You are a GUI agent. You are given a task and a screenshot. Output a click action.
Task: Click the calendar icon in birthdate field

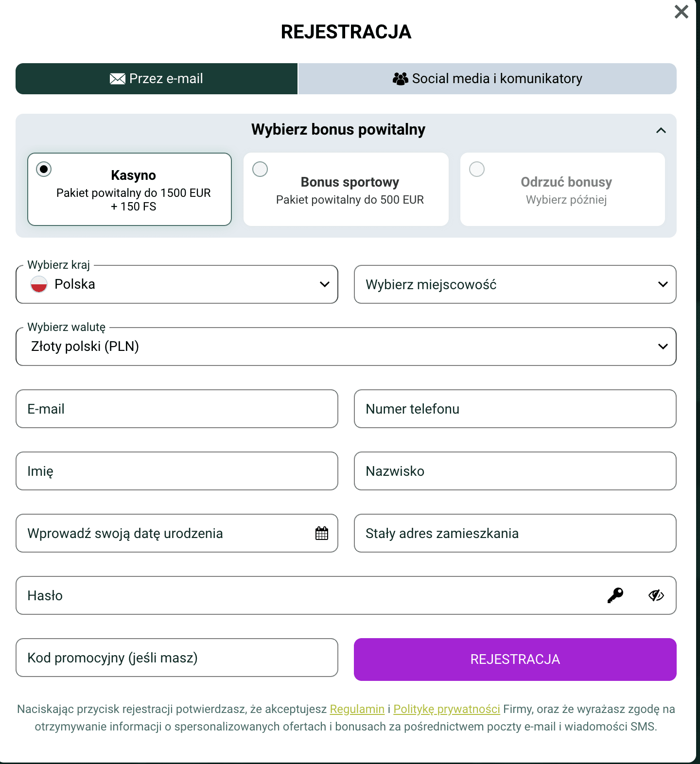point(322,533)
